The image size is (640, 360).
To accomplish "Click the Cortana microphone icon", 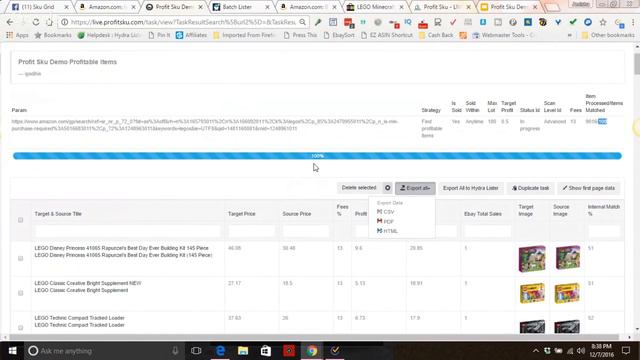I will (x=175, y=351).
